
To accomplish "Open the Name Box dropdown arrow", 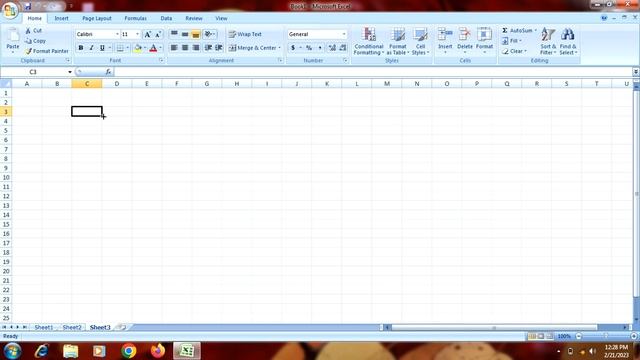I will pyautogui.click(x=70, y=72).
